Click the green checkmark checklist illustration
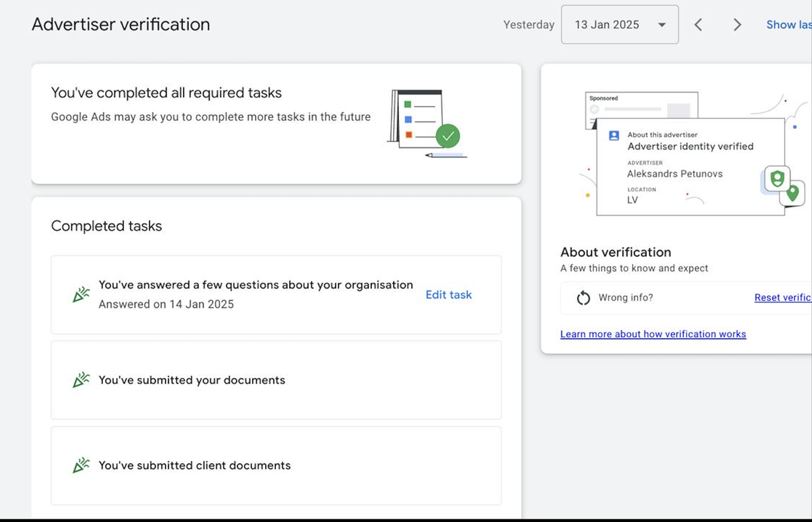Image resolution: width=812 pixels, height=522 pixels. [448, 136]
